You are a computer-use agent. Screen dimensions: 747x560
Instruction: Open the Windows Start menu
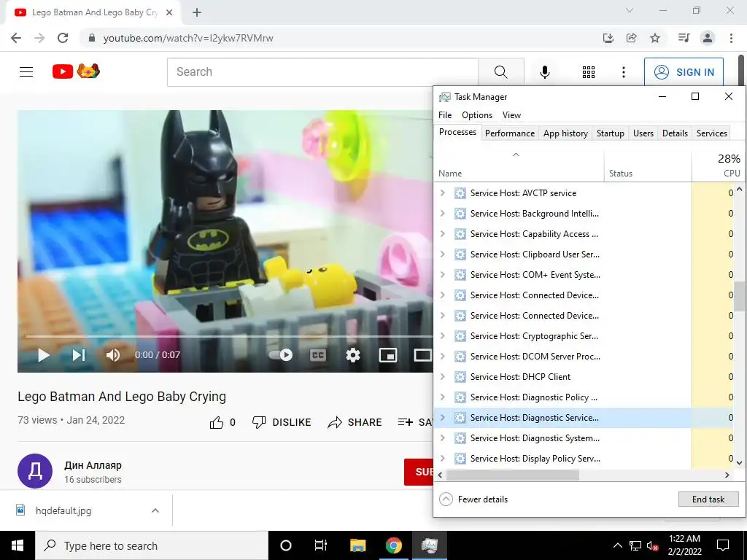coord(18,545)
